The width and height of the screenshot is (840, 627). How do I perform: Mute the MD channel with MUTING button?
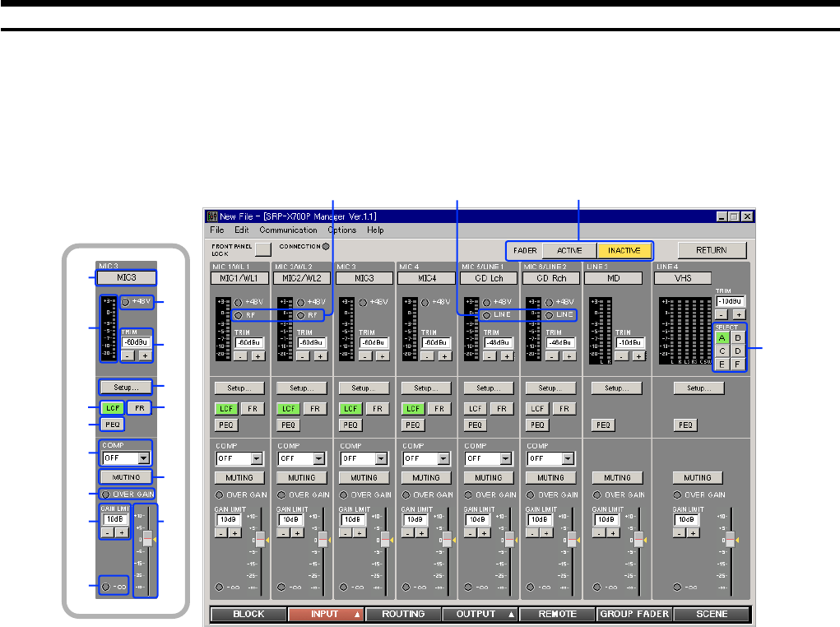[x=616, y=477]
